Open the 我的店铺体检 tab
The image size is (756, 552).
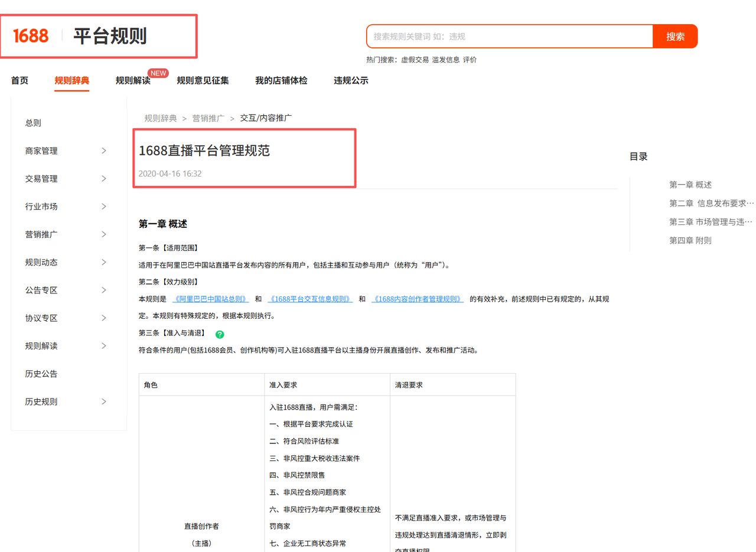[281, 81]
